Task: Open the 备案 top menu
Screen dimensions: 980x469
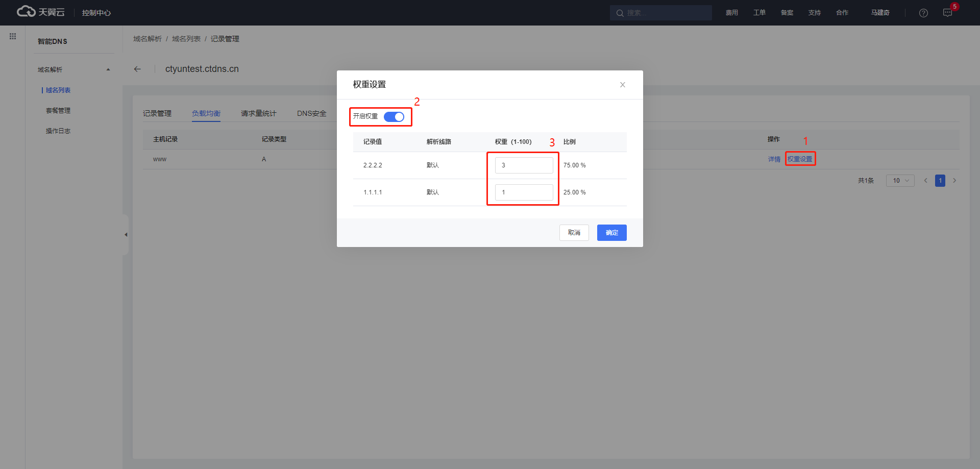Action: [x=787, y=13]
